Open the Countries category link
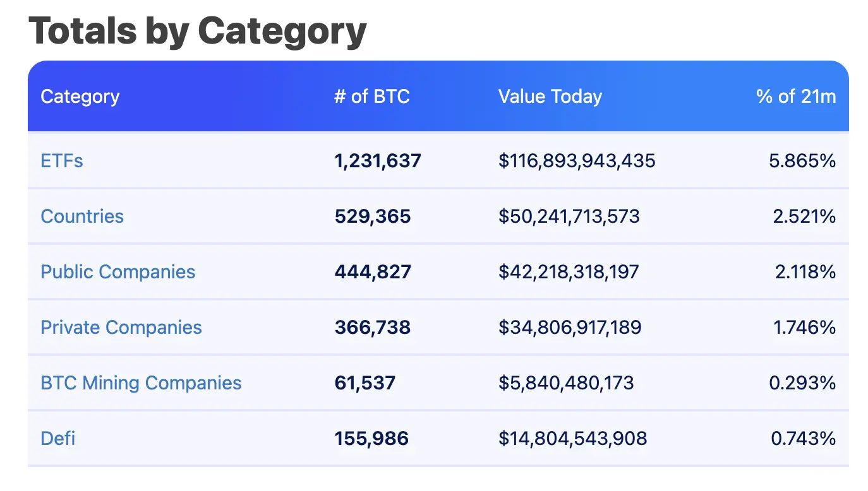The height and width of the screenshot is (491, 868). (x=82, y=216)
